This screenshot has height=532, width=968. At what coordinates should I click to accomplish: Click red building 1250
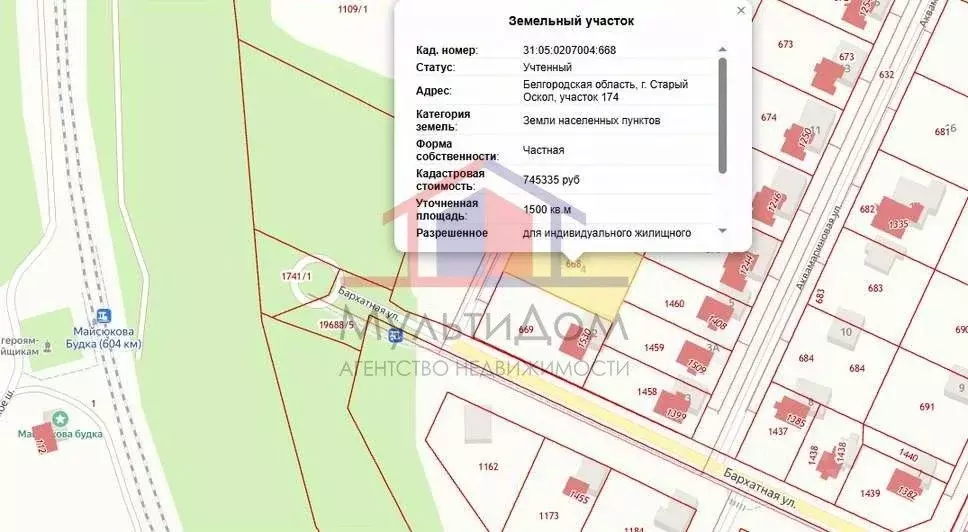point(798,141)
